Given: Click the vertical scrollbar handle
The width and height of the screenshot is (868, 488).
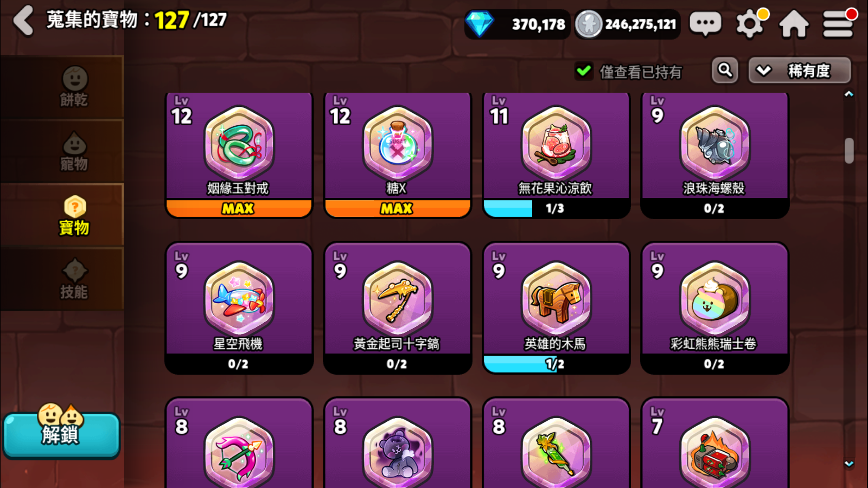Looking at the screenshot, I should coord(849,150).
